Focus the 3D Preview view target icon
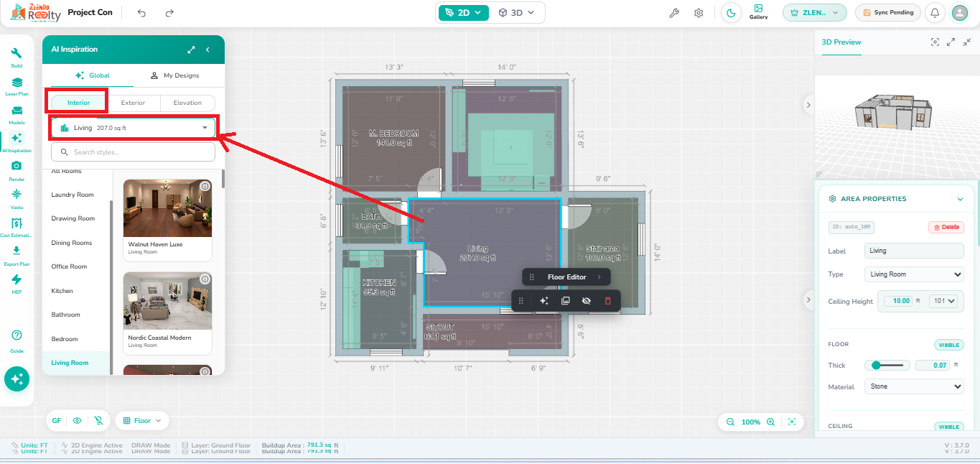 pos(935,42)
